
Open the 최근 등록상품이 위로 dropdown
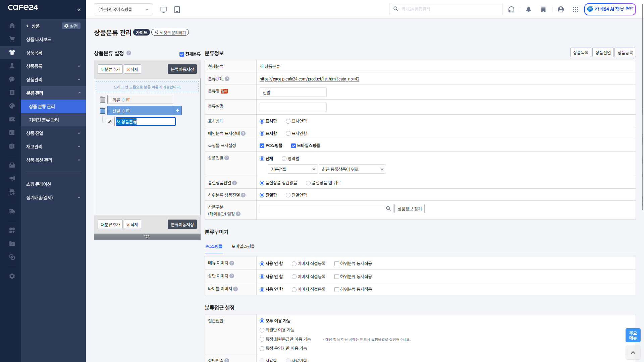[x=352, y=169]
